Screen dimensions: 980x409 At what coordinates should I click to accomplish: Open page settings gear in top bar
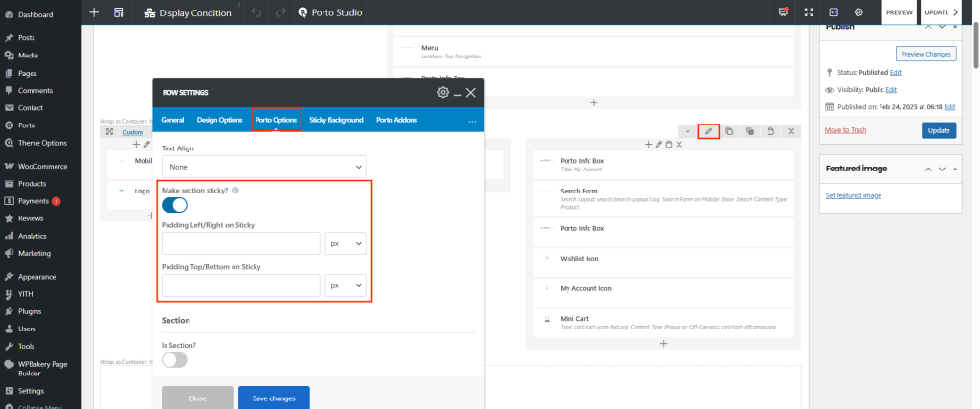pos(858,12)
